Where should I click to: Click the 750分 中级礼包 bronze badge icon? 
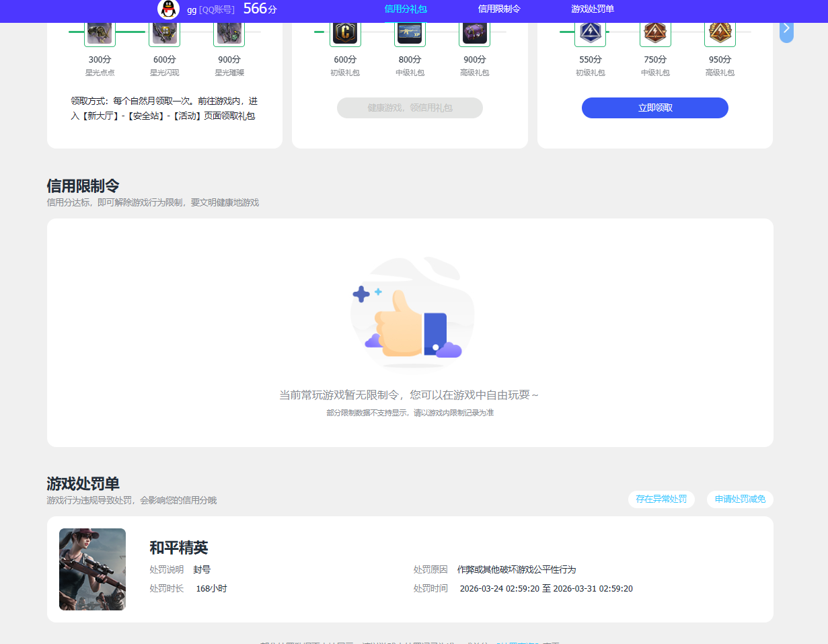click(654, 31)
